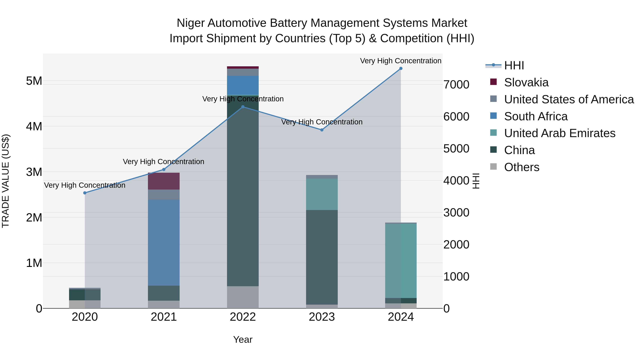Click the 2024 x-axis label
The width and height of the screenshot is (644, 362).
click(x=401, y=317)
